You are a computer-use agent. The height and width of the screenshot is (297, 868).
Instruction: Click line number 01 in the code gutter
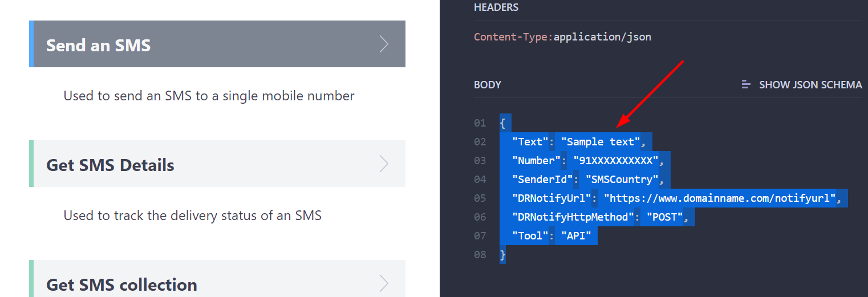click(480, 123)
